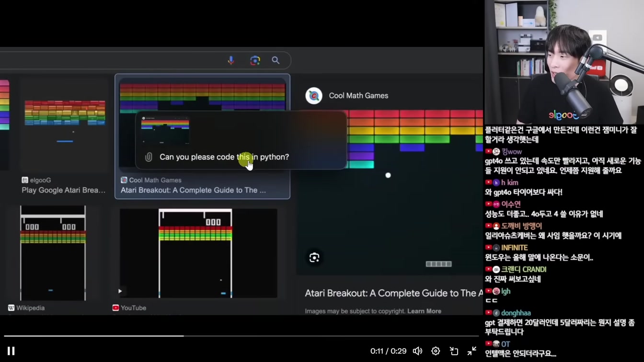This screenshot has width=644, height=362.
Task: Exit fullscreen mode
Action: point(472,351)
